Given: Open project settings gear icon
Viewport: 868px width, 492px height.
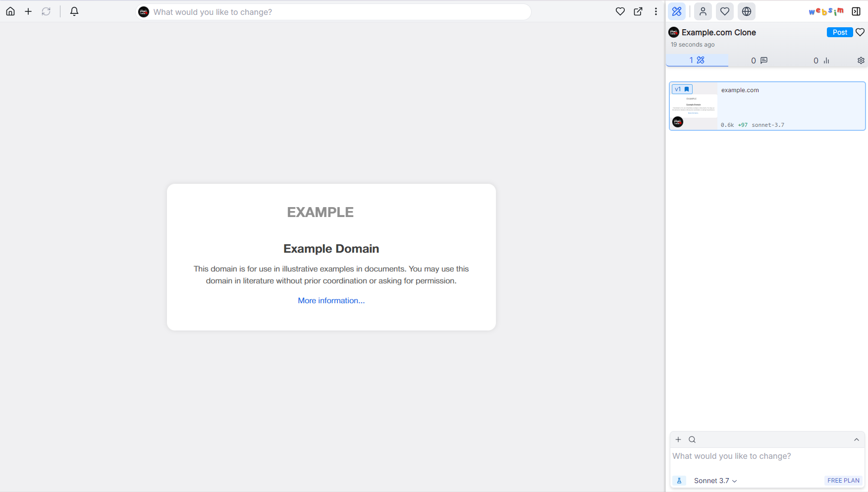Looking at the screenshot, I should (x=861, y=60).
